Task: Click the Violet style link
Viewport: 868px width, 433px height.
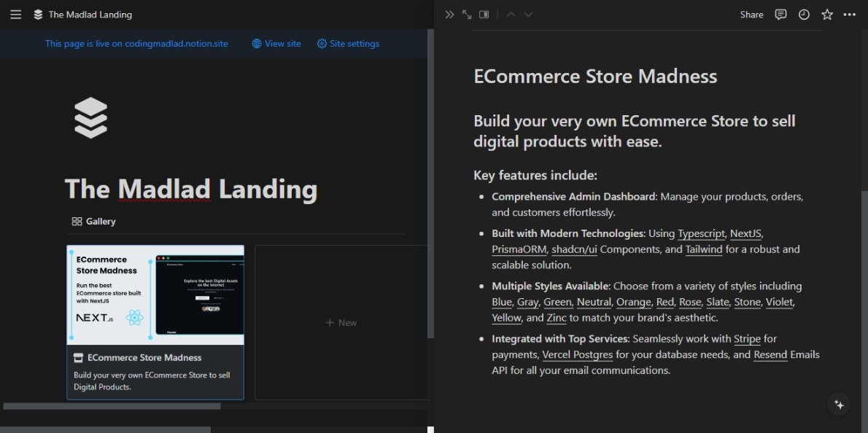Action: pos(780,302)
